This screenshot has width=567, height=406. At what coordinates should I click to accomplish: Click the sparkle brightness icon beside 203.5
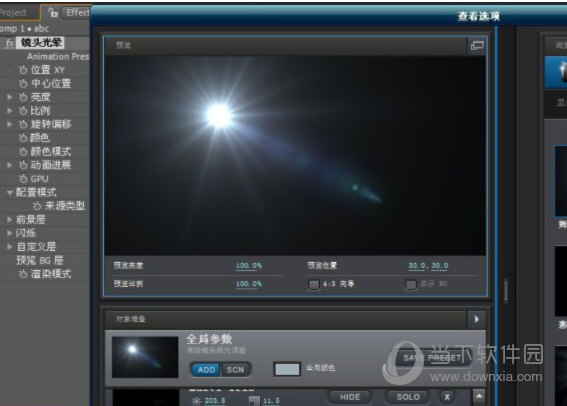coord(196,401)
